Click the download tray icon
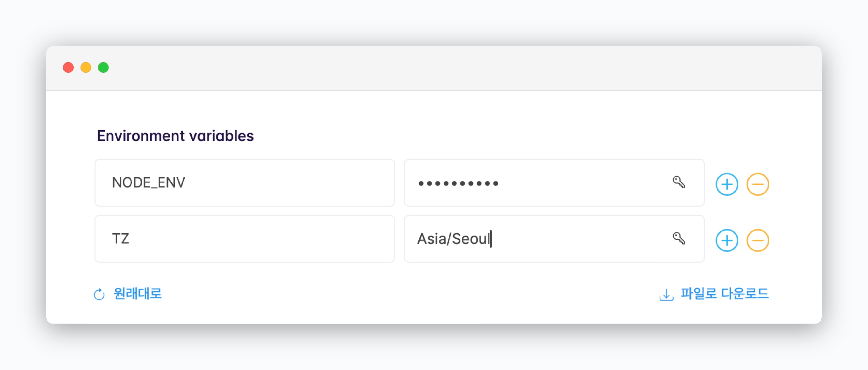 pos(666,294)
